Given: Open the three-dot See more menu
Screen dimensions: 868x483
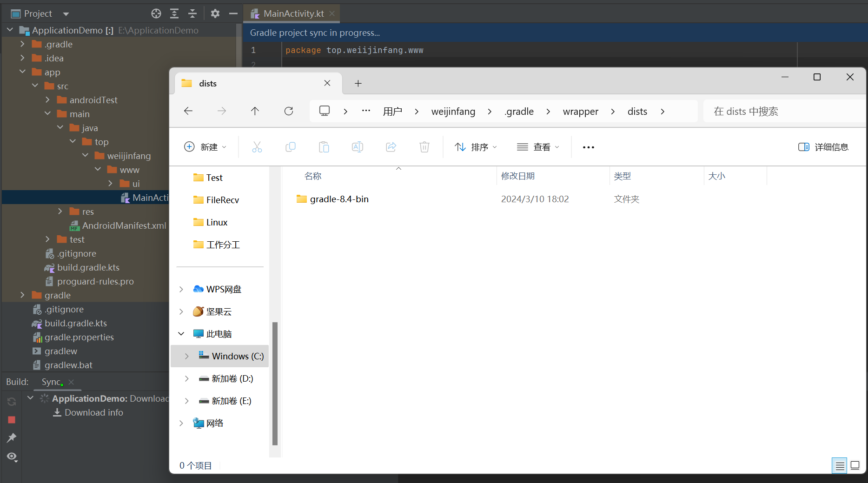Looking at the screenshot, I should (589, 147).
